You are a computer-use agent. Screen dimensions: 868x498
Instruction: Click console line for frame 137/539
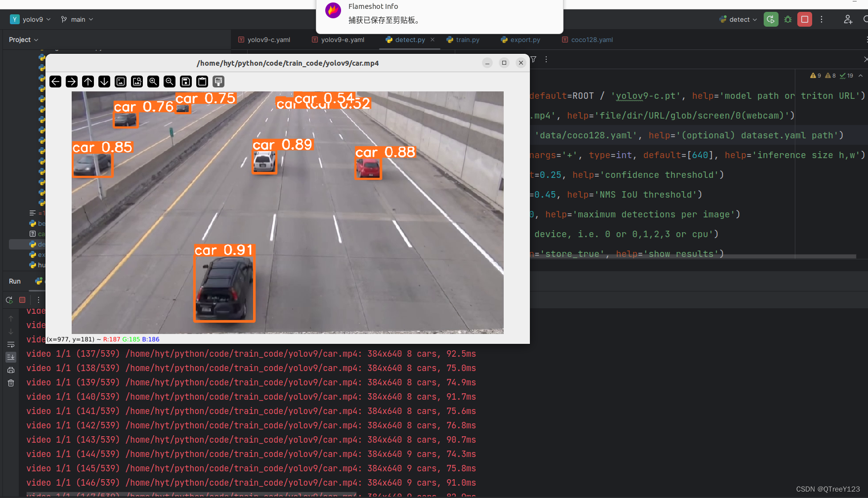(x=251, y=354)
